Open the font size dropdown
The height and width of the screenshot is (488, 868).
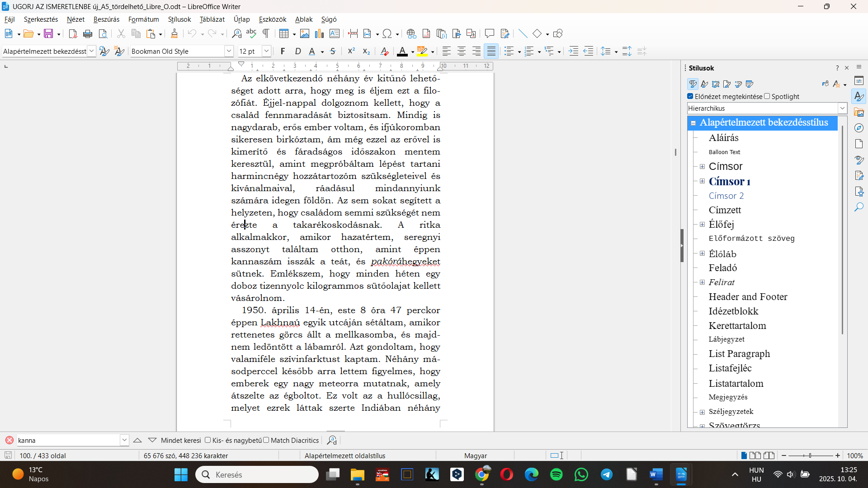[266, 51]
